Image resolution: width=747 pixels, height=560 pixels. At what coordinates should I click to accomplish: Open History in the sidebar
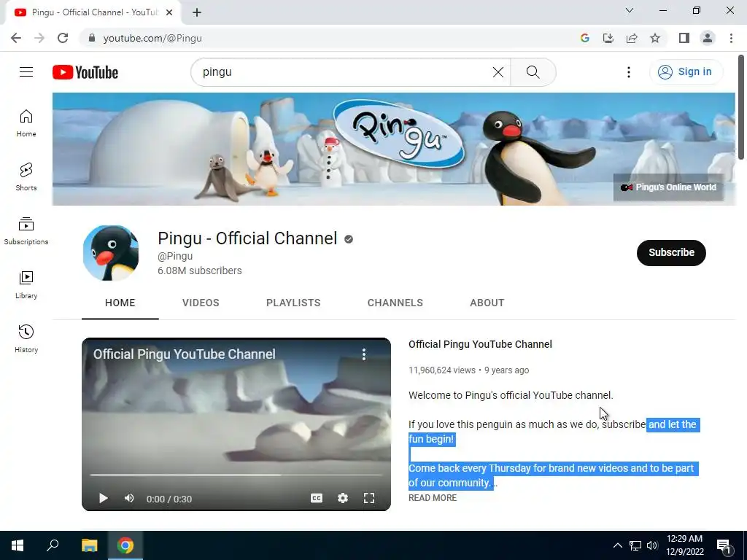[26, 338]
